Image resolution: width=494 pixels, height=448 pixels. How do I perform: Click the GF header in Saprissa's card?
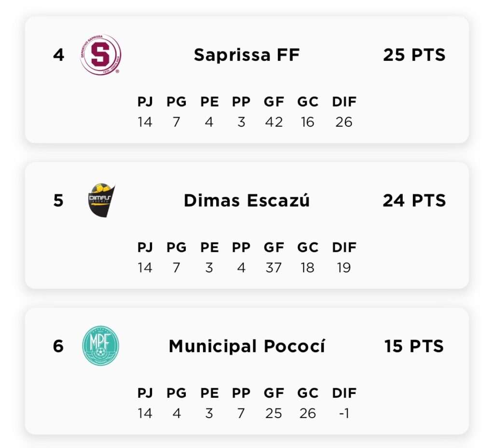pyautogui.click(x=274, y=102)
